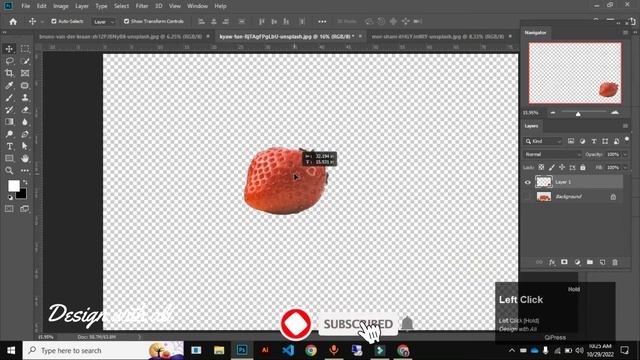Delete layer with trash icon
The height and width of the screenshot is (360, 640).
point(615,262)
